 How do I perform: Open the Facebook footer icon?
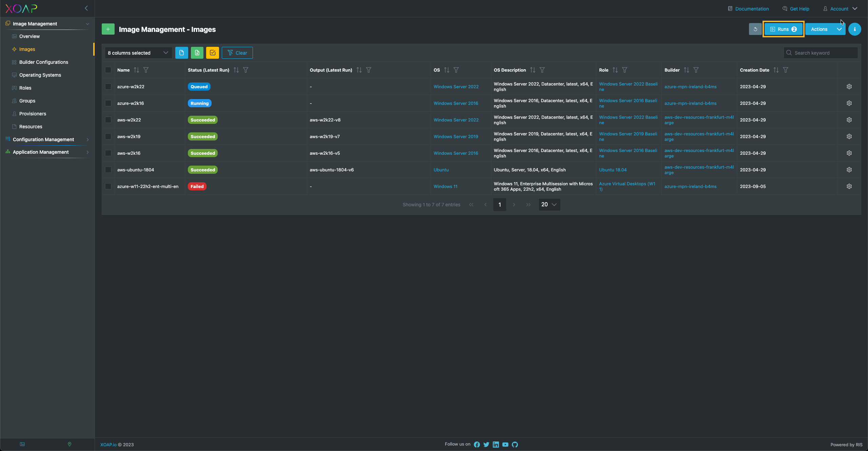(477, 445)
